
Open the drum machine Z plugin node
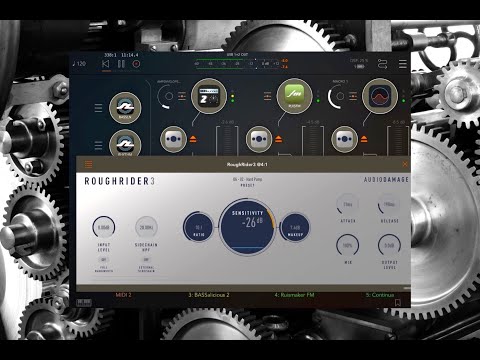209,96
